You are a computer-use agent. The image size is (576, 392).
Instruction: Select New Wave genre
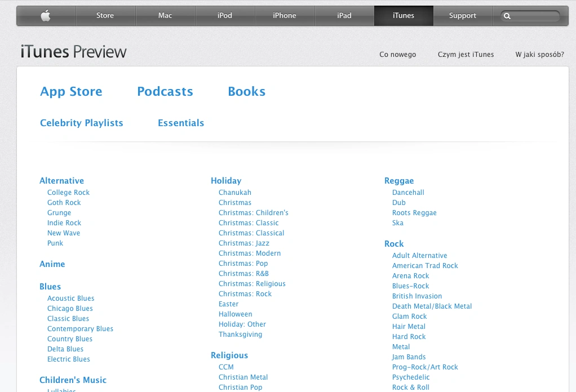tap(64, 233)
